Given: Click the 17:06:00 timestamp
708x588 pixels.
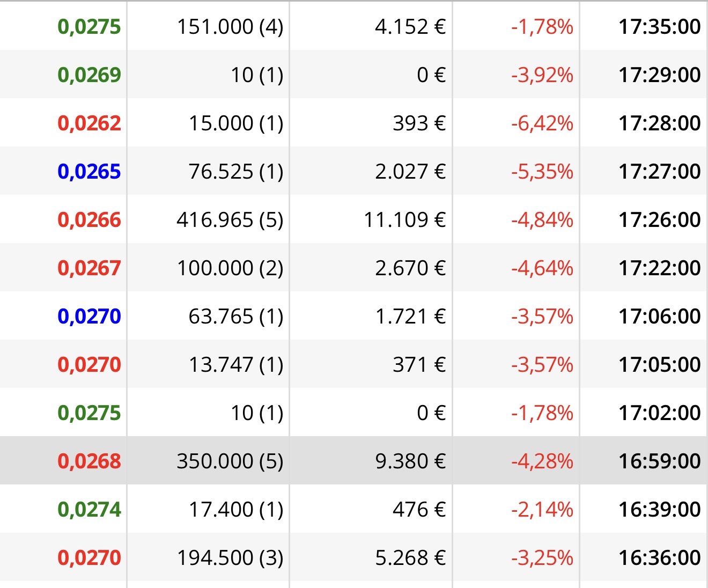Looking at the screenshot, I should pyautogui.click(x=660, y=316).
